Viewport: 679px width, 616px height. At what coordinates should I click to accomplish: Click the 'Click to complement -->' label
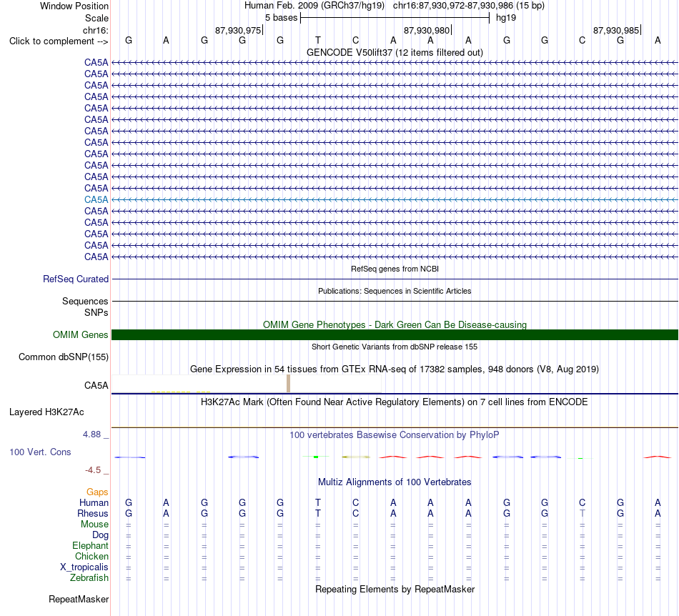(x=59, y=41)
